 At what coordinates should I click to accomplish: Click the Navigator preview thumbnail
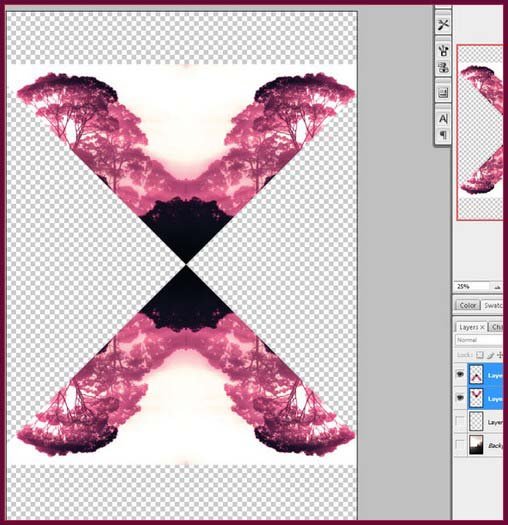pyautogui.click(x=480, y=132)
